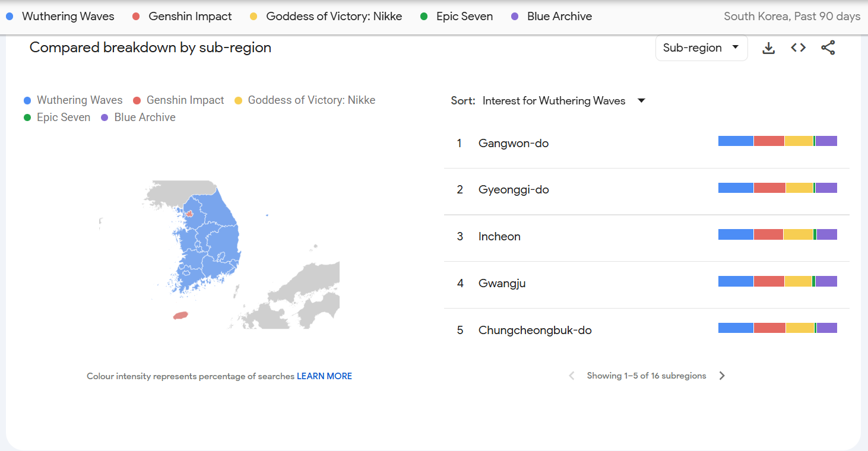
Task: Download the sub-region breakdown as CSV
Action: click(x=768, y=48)
